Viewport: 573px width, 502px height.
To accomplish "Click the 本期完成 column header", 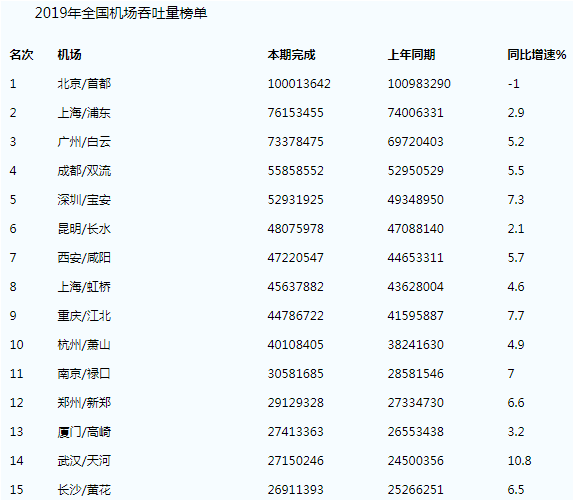I will coord(291,55).
